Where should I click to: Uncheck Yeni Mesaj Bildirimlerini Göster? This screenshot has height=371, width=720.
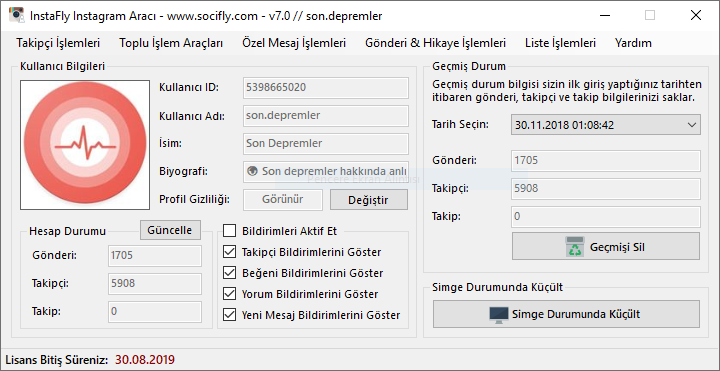coord(229,315)
